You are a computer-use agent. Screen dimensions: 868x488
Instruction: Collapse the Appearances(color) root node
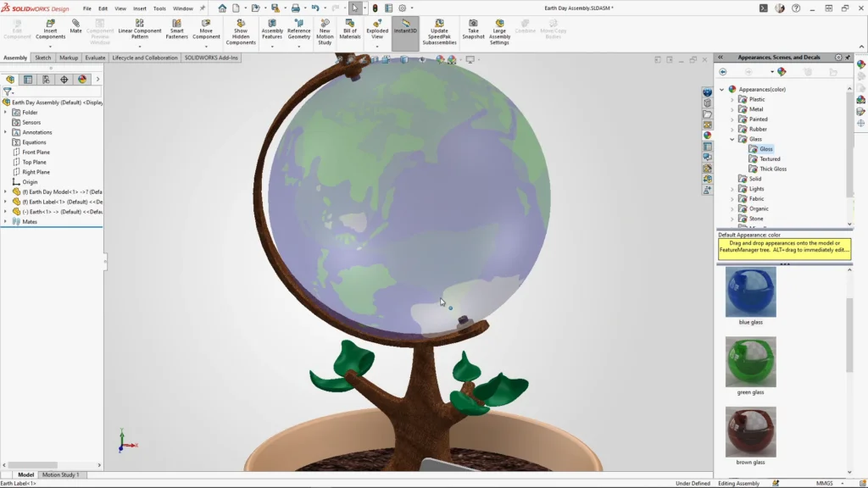pos(722,89)
